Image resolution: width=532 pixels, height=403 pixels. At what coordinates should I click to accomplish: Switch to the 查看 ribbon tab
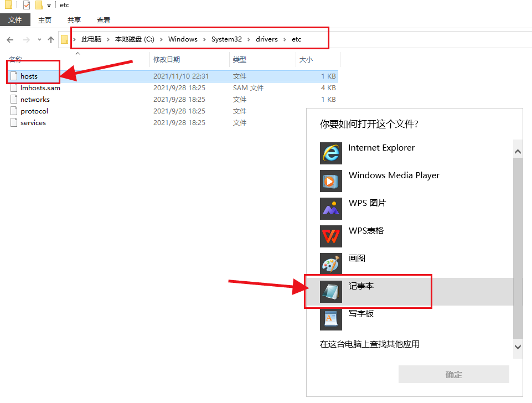[104, 20]
